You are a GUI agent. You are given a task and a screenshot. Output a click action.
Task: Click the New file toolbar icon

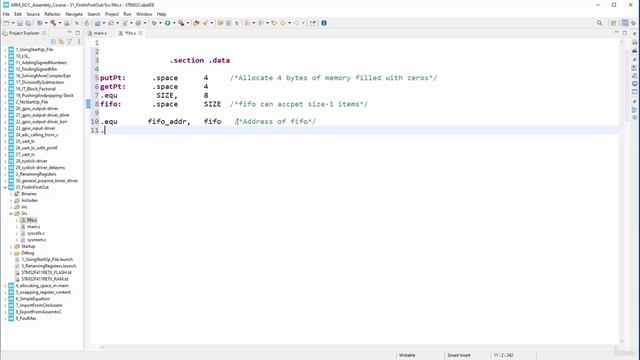point(7,23)
